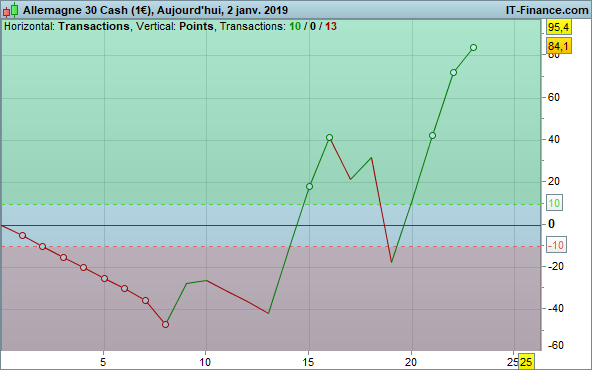The width and height of the screenshot is (592, 370).
Task: Click the 40 vertical axis label
Action: (554, 139)
